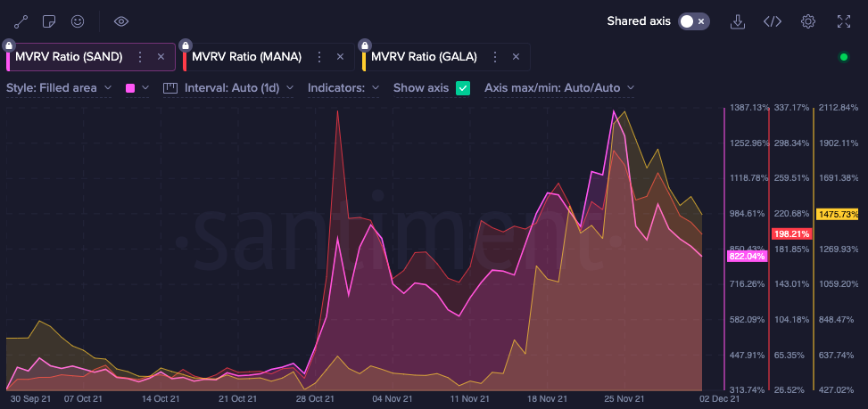Screen dimensions: 868x409
Task: Open more options for MANA metric
Action: pyautogui.click(x=318, y=56)
